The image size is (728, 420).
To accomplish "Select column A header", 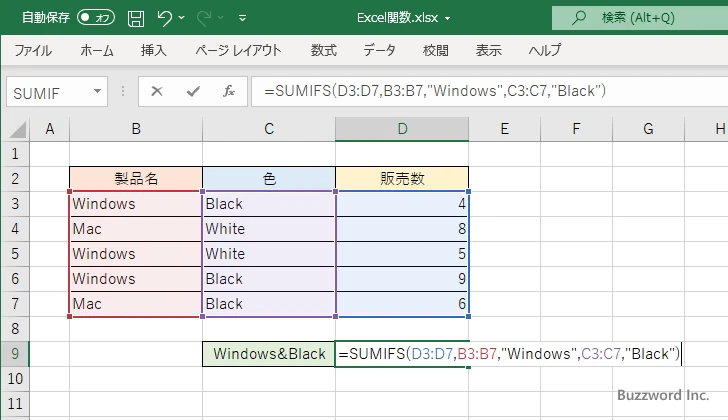I will tap(50, 129).
